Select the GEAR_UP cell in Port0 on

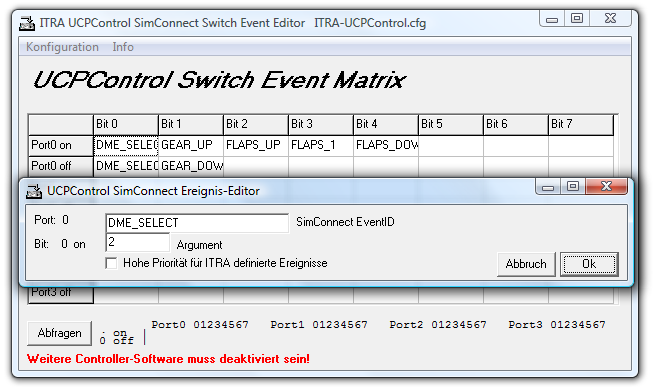(191, 145)
